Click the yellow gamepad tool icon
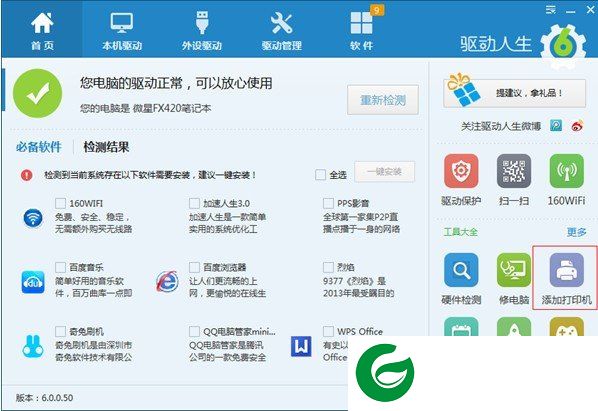 pyautogui.click(x=567, y=327)
